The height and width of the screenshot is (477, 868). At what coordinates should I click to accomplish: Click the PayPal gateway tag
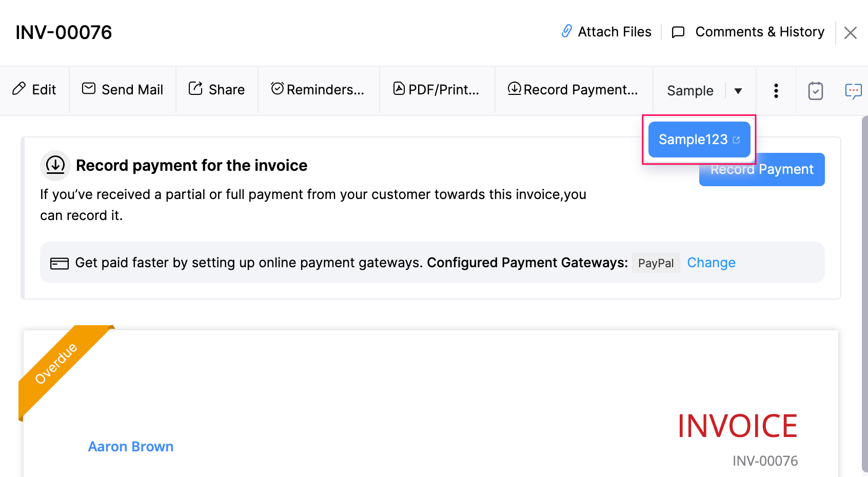(656, 263)
